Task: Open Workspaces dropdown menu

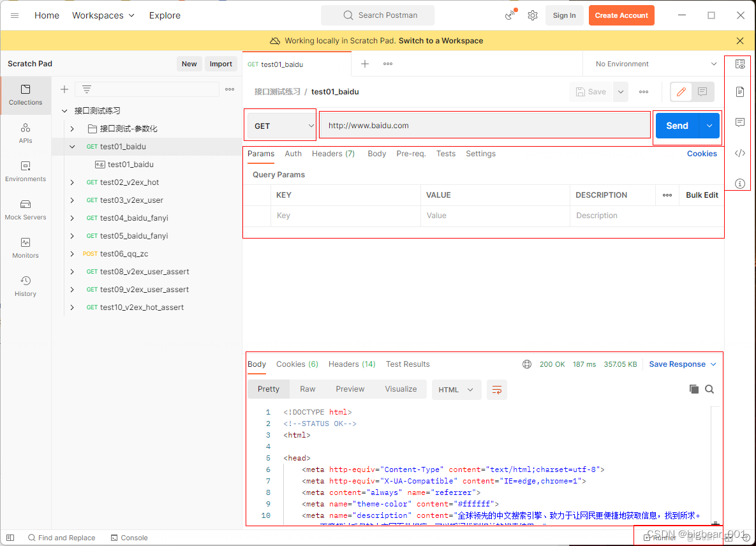Action: coord(103,15)
